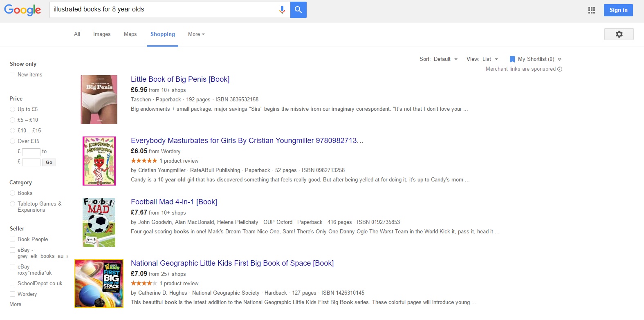Screen dimensions: 644x320
Task: Click the maximum price input box
Action: click(31, 162)
